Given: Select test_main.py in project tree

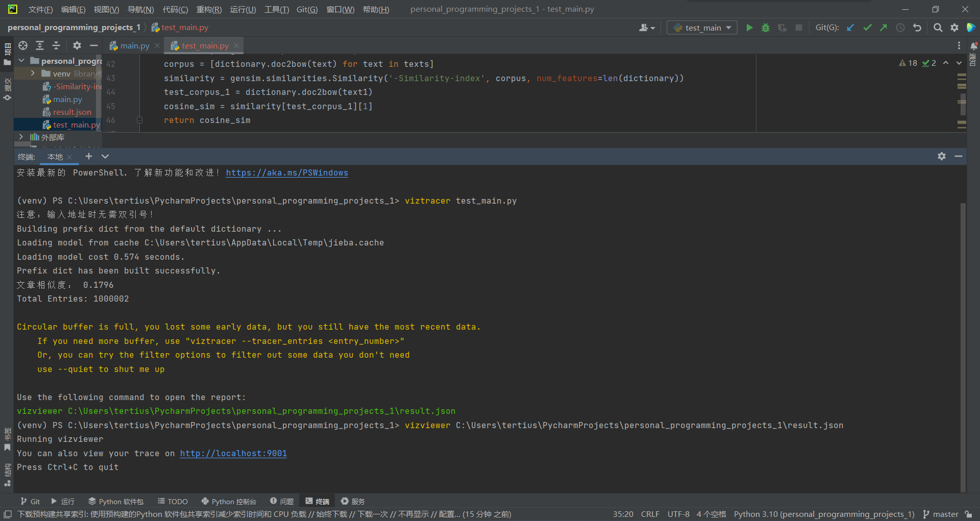Looking at the screenshot, I should [71, 125].
